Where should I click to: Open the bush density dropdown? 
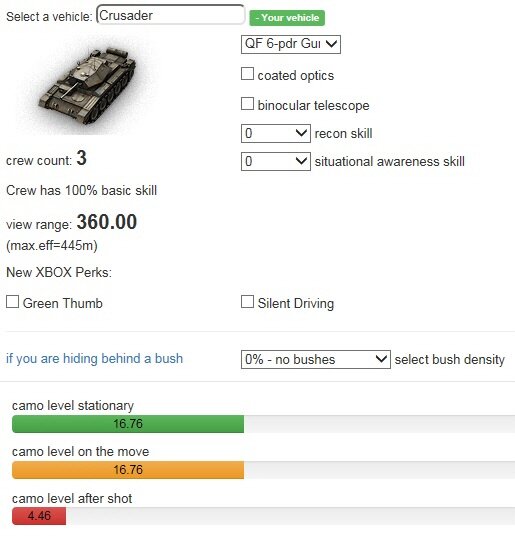(315, 359)
